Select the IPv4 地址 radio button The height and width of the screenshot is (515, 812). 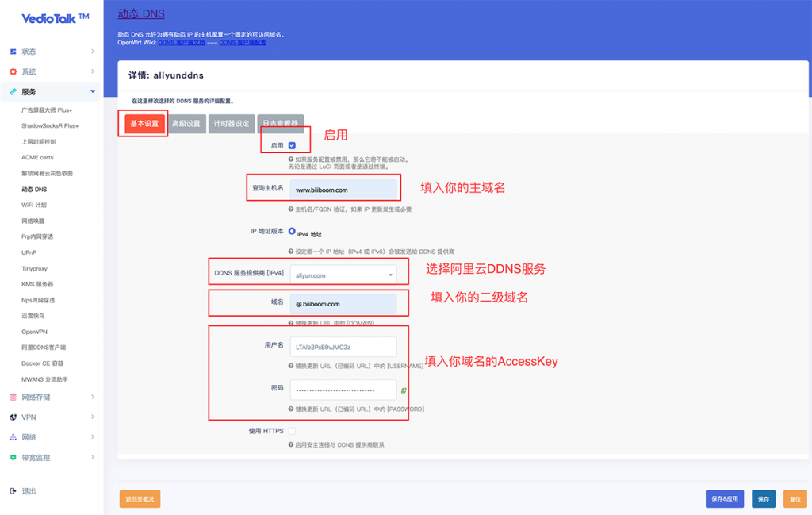(x=292, y=231)
